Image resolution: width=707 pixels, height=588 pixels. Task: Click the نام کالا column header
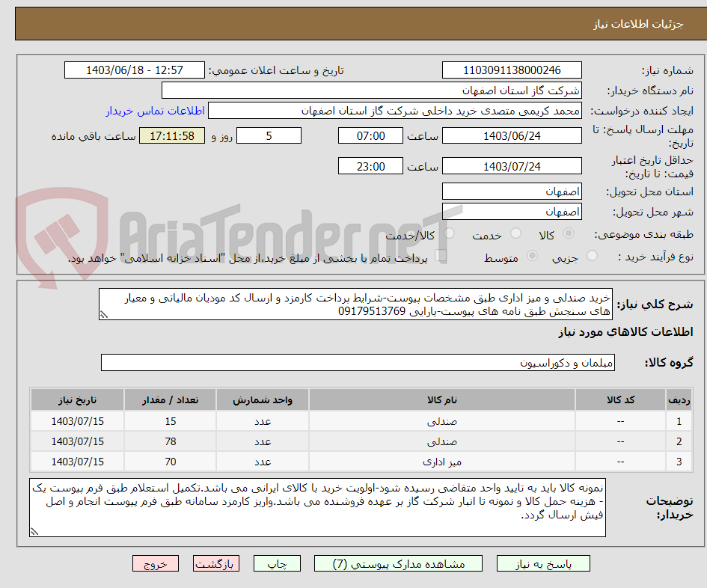click(x=442, y=400)
